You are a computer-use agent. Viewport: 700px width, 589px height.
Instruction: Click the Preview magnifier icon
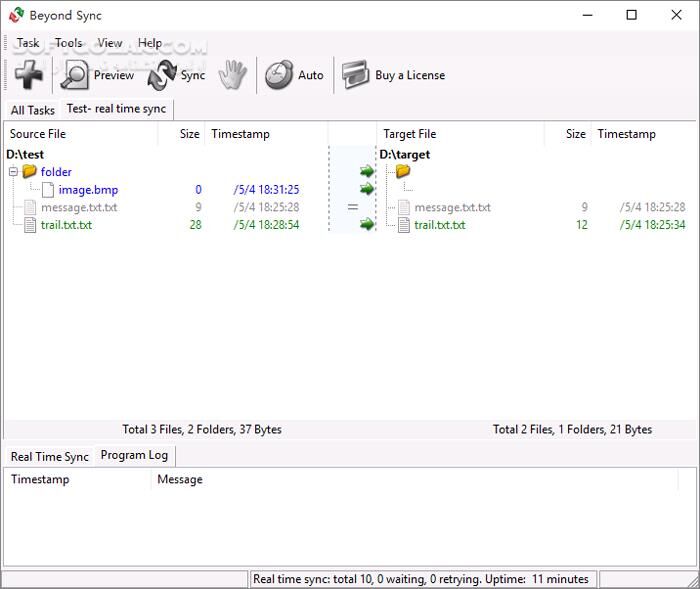point(74,75)
